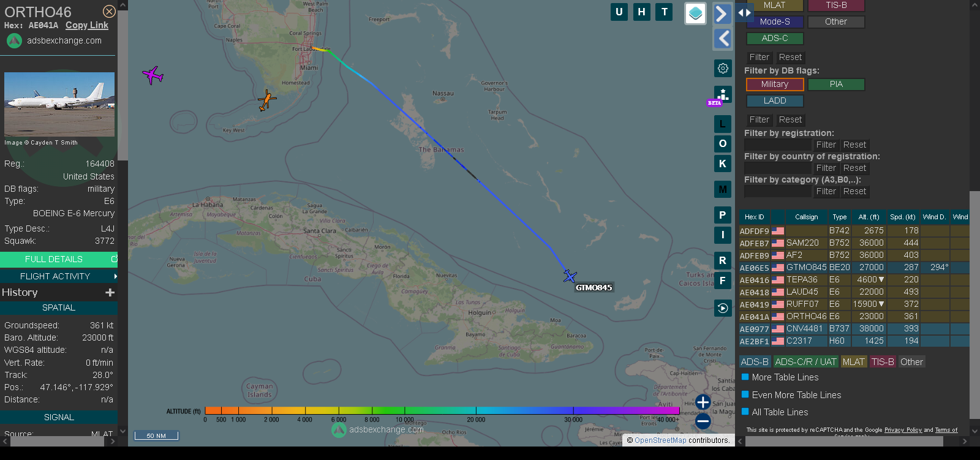Click Copy Link
The width and height of the screenshot is (980, 460).
[x=87, y=25]
